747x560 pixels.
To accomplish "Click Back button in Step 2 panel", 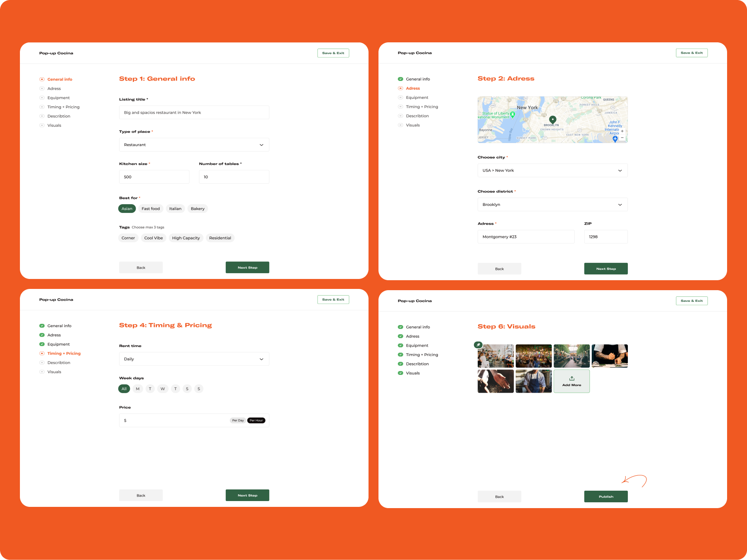I will (x=499, y=269).
